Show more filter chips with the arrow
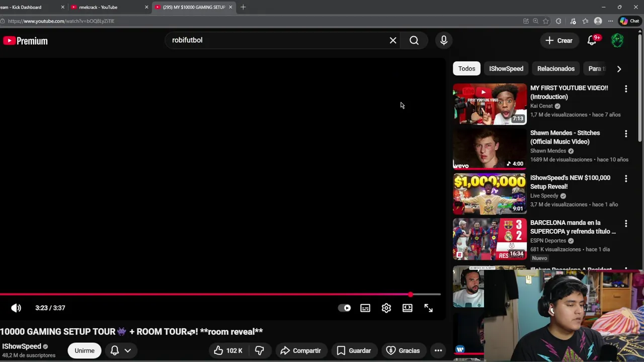The image size is (644, 362). (619, 68)
